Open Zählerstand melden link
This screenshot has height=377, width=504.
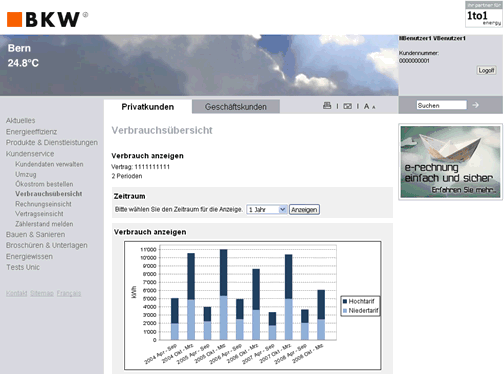coord(44,224)
